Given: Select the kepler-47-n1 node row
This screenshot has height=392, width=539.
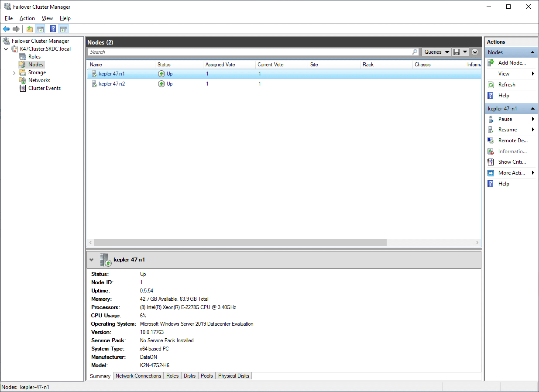Looking at the screenshot, I should [284, 74].
